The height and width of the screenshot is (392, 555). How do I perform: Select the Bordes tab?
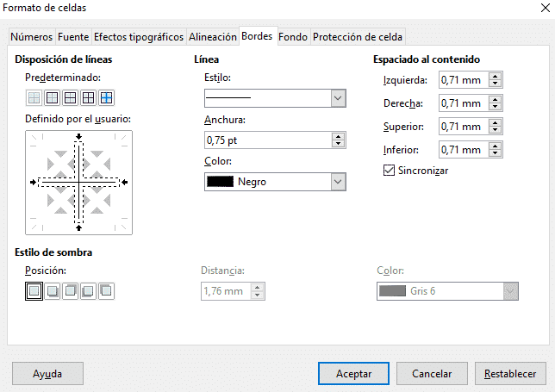[x=257, y=36]
